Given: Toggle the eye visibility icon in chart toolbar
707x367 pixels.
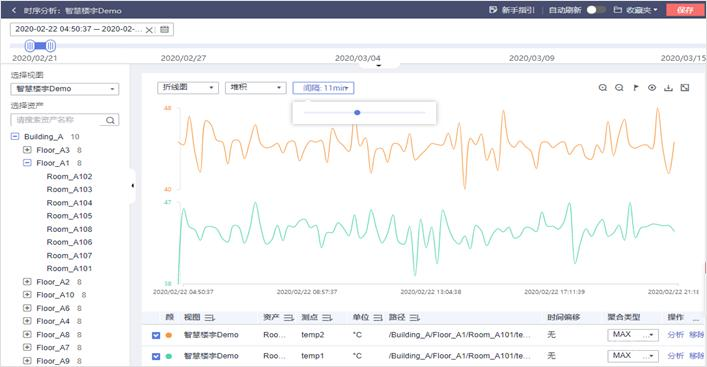Looking at the screenshot, I should pyautogui.click(x=652, y=87).
